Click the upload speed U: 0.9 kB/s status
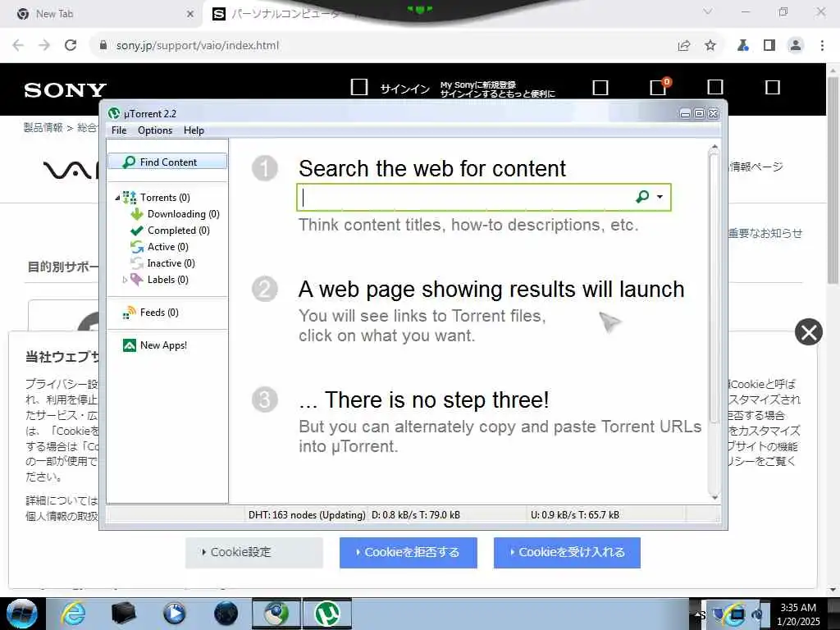Screen dimensions: 840x630 [575, 515]
